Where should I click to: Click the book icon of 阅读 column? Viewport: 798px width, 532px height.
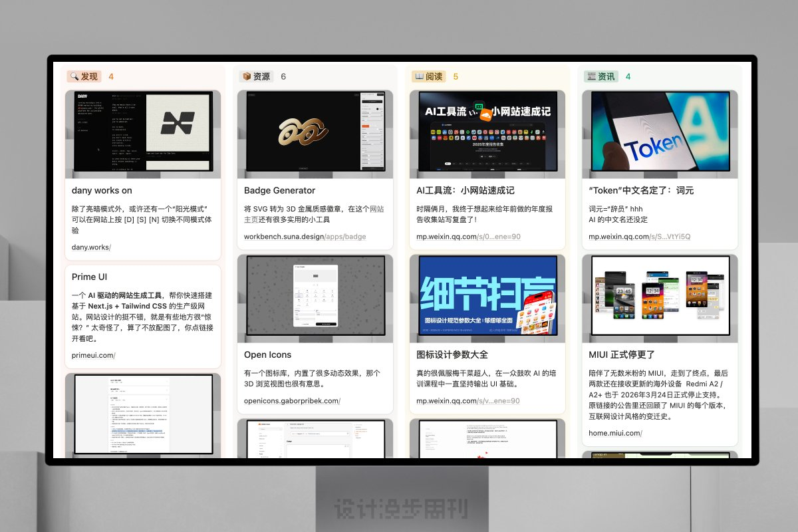(419, 76)
